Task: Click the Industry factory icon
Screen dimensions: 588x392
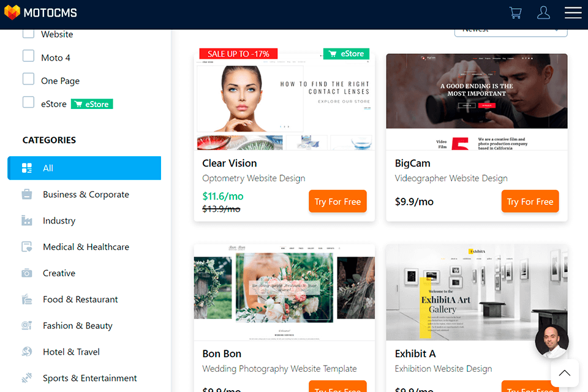Action: point(26,221)
